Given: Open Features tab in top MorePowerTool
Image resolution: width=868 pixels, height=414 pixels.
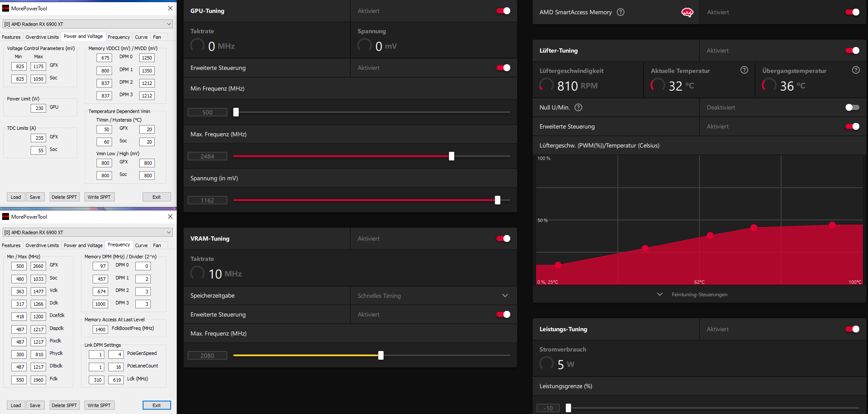Looking at the screenshot, I should click(x=11, y=37).
